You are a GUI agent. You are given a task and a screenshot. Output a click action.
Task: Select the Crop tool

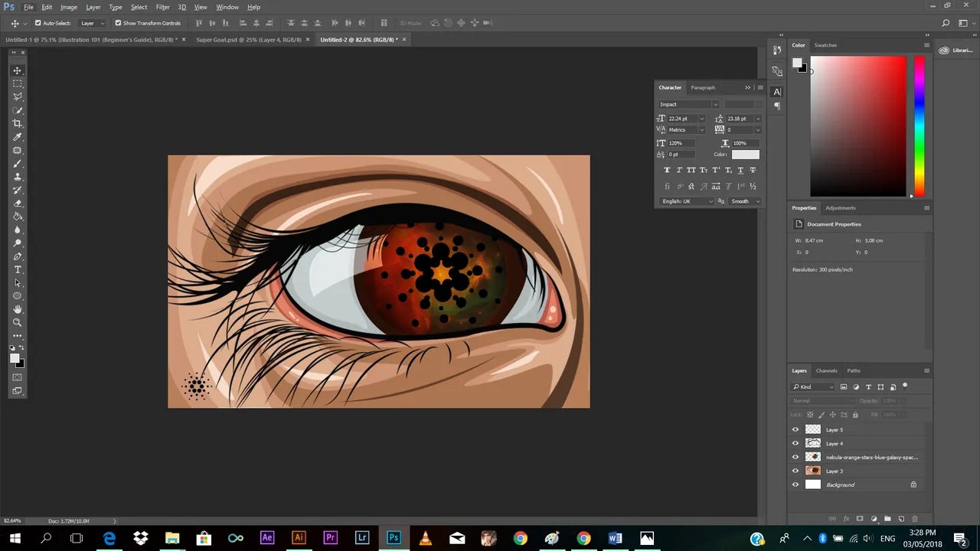[x=17, y=123]
